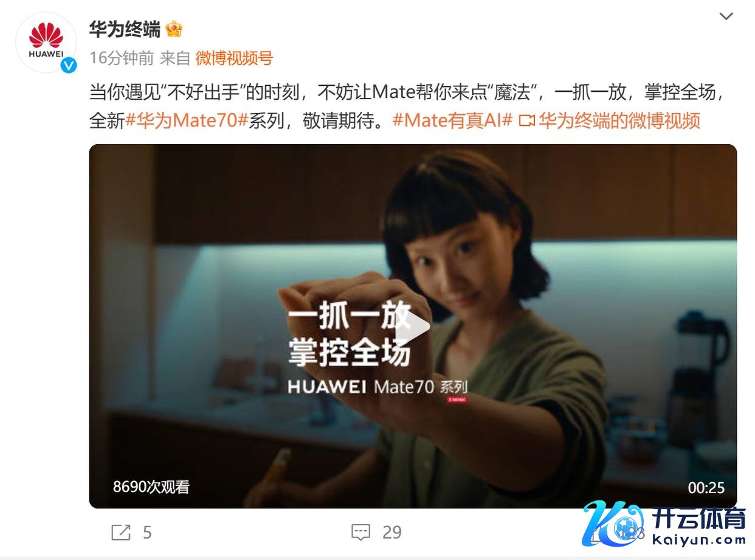Screen dimensions: 755x560
Task: Open the Huawei logo profile avatar
Action: click(x=46, y=41)
